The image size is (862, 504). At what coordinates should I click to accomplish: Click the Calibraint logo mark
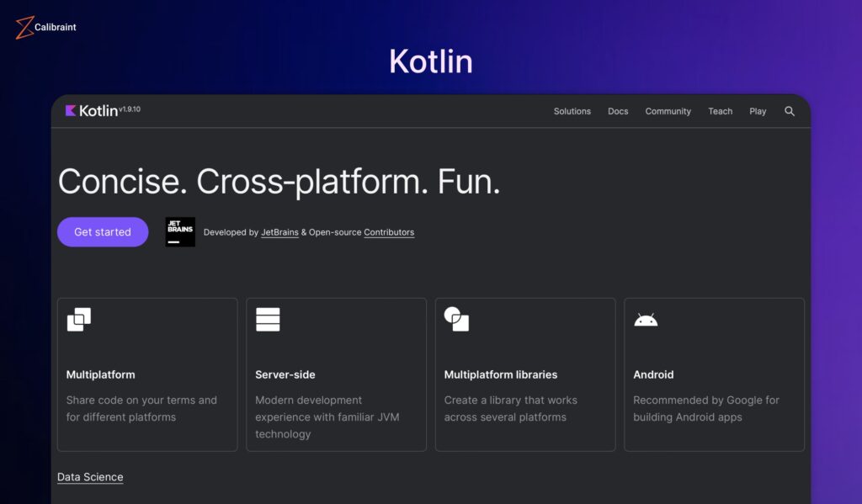click(24, 28)
